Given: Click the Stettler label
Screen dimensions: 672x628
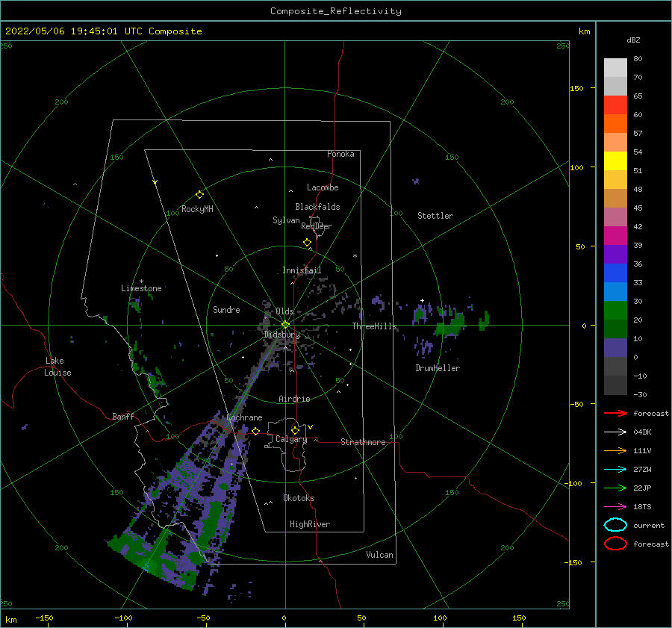Looking at the screenshot, I should tap(435, 216).
